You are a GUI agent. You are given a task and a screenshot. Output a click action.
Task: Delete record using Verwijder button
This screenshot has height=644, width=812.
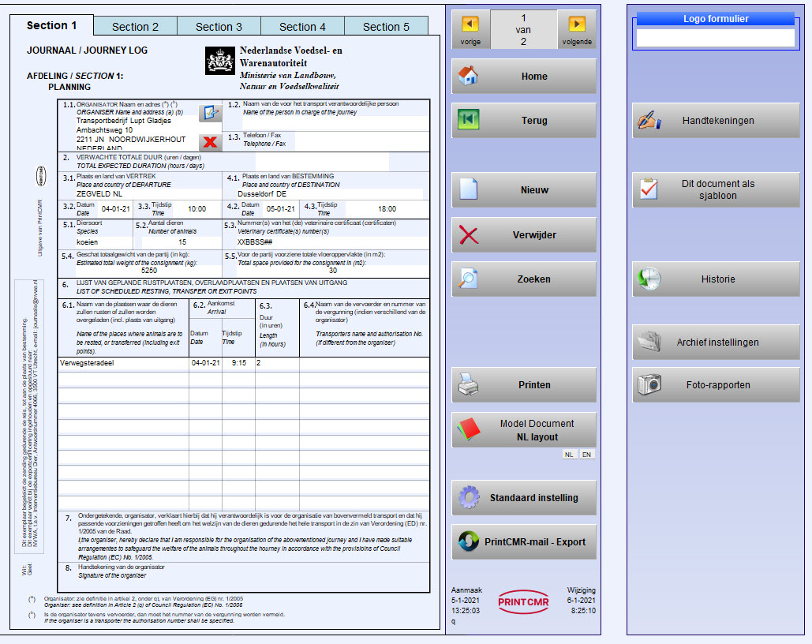[x=524, y=235]
